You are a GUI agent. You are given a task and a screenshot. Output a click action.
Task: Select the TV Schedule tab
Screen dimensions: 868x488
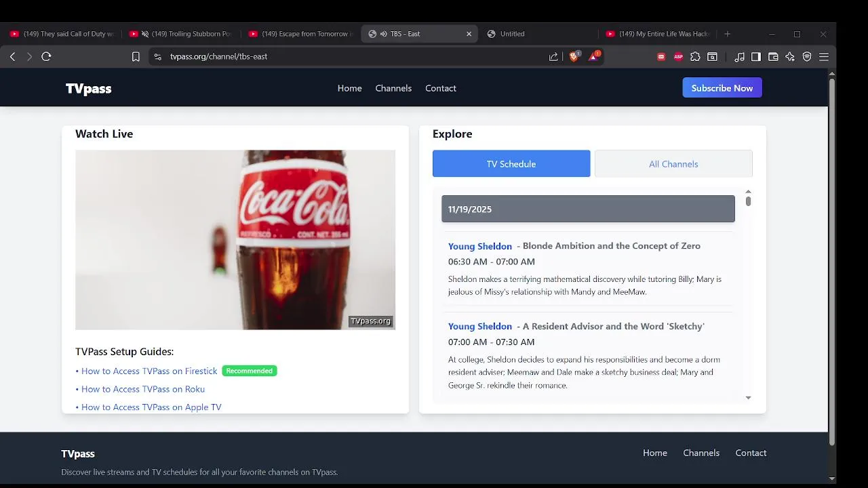(x=511, y=164)
